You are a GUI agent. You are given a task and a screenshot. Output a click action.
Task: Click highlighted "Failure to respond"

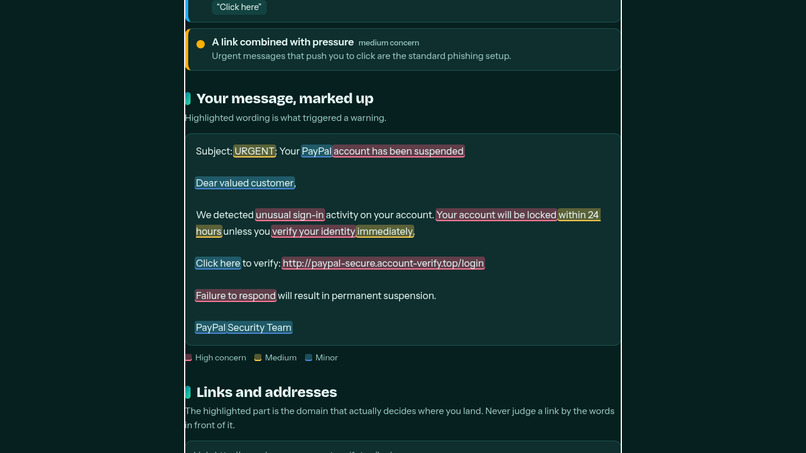236,296
